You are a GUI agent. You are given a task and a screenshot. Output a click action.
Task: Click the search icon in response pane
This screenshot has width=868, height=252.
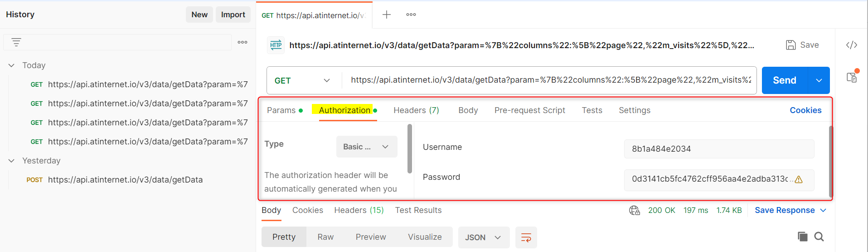point(819,237)
